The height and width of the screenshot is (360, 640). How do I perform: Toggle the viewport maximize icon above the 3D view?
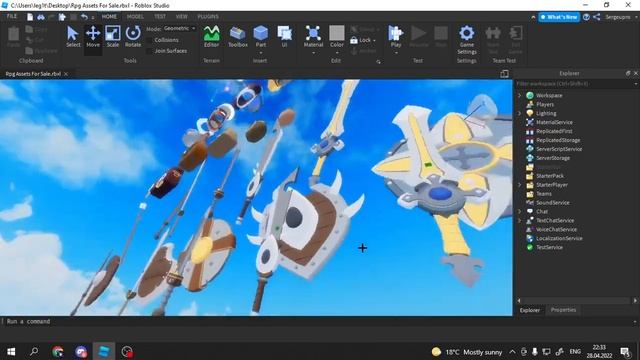pyautogui.click(x=504, y=73)
